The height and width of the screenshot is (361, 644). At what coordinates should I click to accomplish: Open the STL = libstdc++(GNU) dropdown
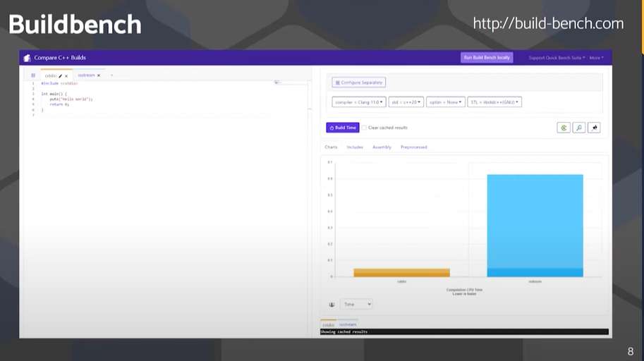point(494,102)
